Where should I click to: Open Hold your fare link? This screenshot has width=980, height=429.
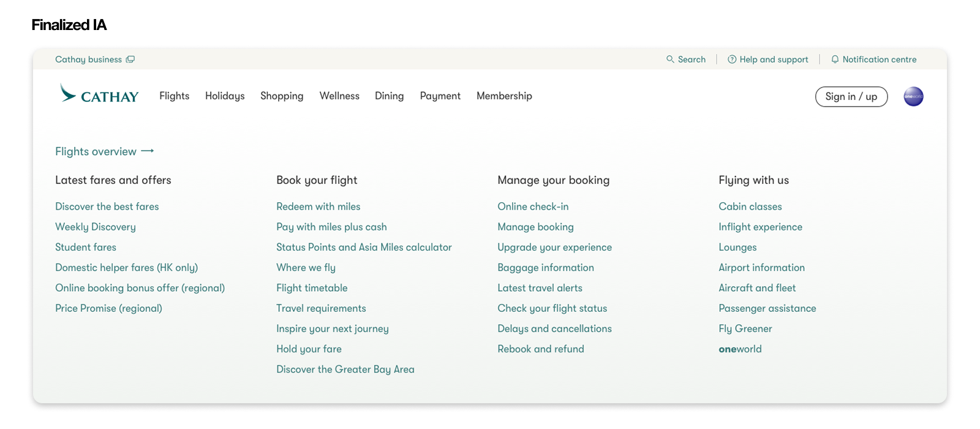point(309,349)
